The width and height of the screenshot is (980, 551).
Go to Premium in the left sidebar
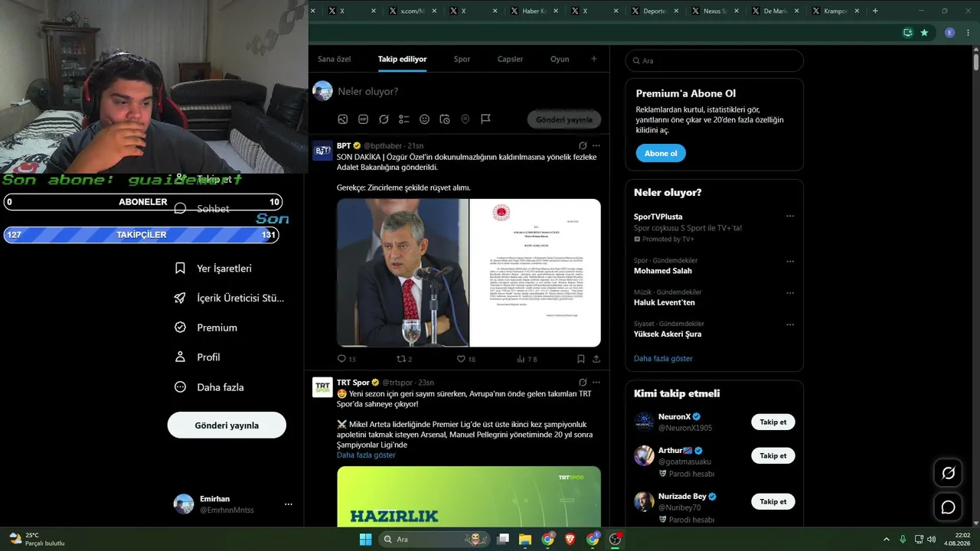[x=206, y=328]
